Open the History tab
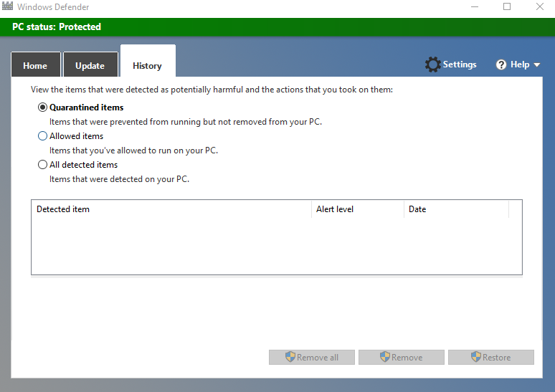Image resolution: width=555 pixels, height=392 pixels. tap(148, 61)
